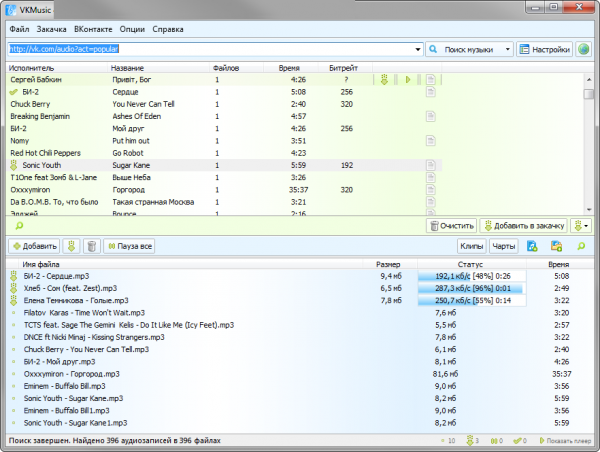Open the download options dropdown beside Добавить в закачку

[581, 226]
